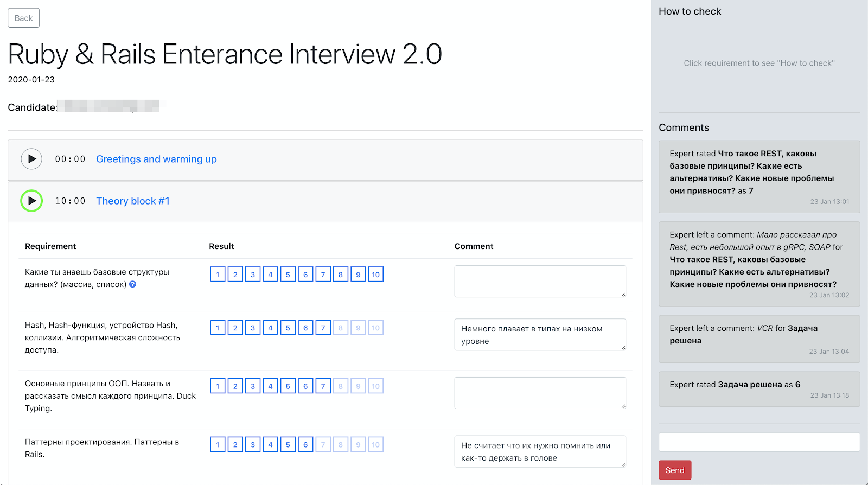Click the Requirement column header
Viewport: 868px width, 485px height.
[50, 246]
